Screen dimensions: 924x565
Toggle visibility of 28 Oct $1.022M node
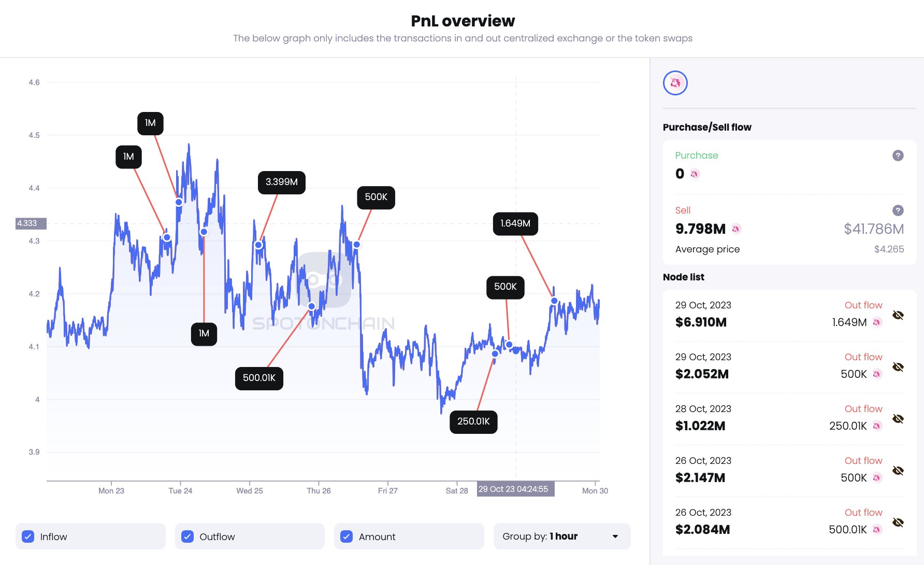click(898, 419)
